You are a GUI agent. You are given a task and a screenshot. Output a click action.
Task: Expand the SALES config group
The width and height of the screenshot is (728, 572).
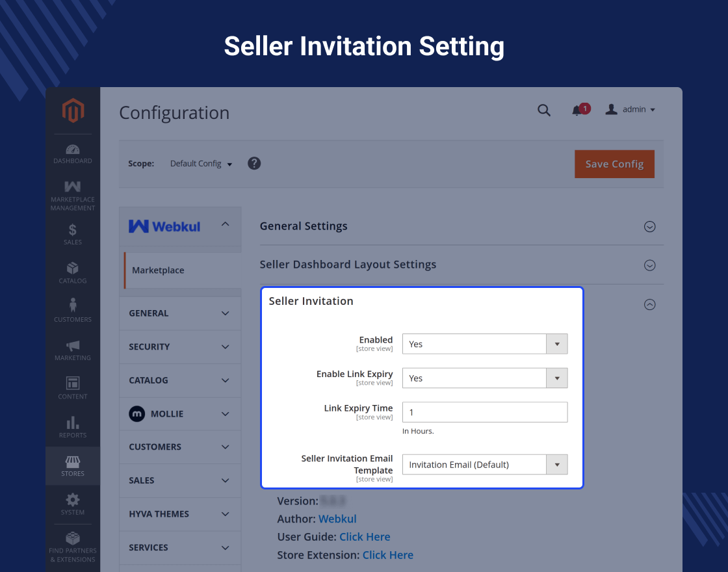(x=180, y=480)
